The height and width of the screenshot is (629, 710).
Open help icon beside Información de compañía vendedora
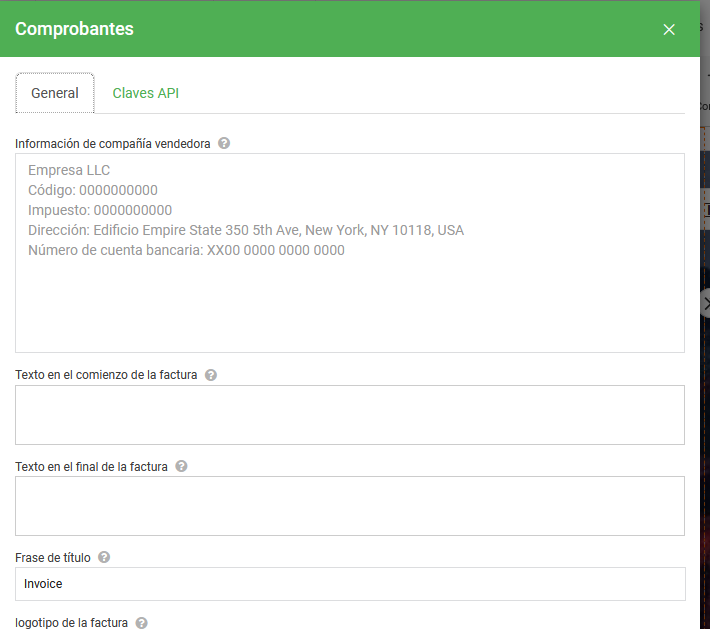click(x=224, y=144)
